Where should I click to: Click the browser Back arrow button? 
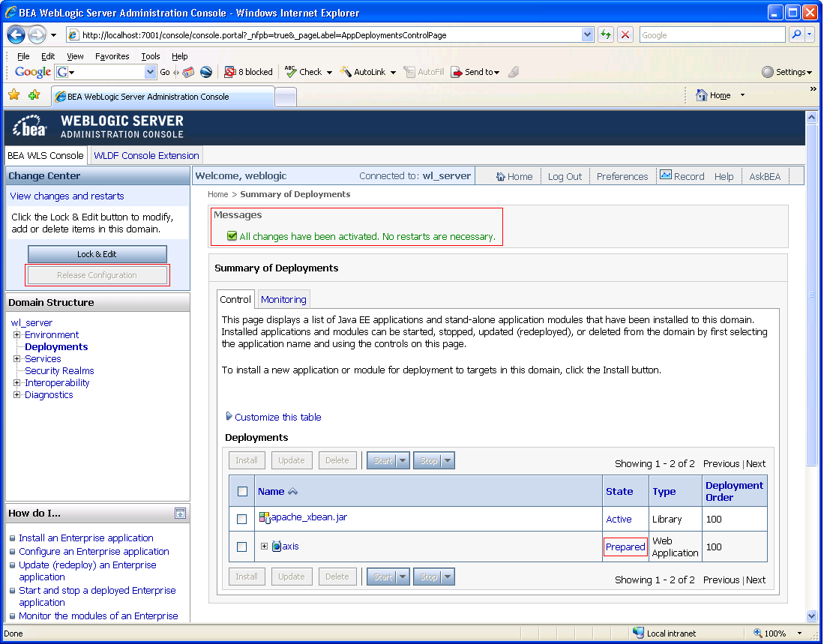16,35
